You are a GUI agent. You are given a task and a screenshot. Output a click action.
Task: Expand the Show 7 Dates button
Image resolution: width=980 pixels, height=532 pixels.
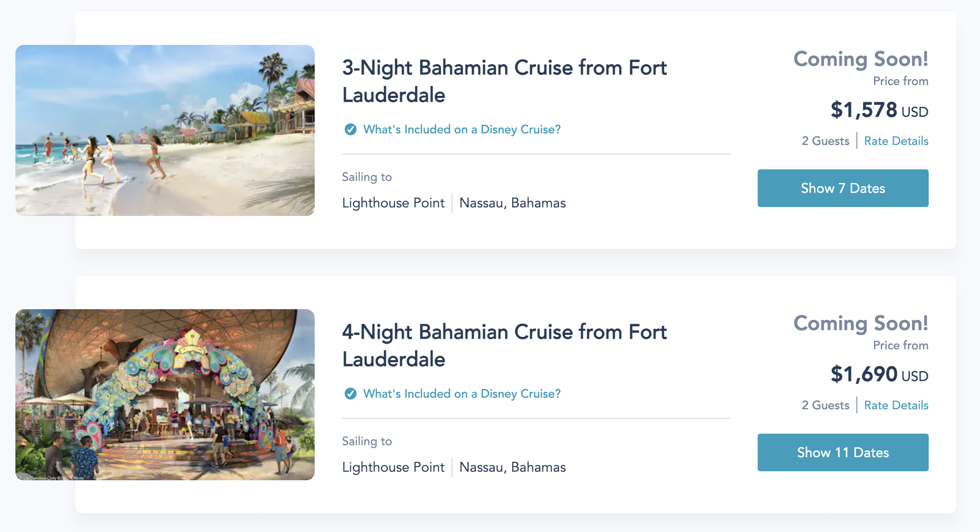[x=843, y=188]
